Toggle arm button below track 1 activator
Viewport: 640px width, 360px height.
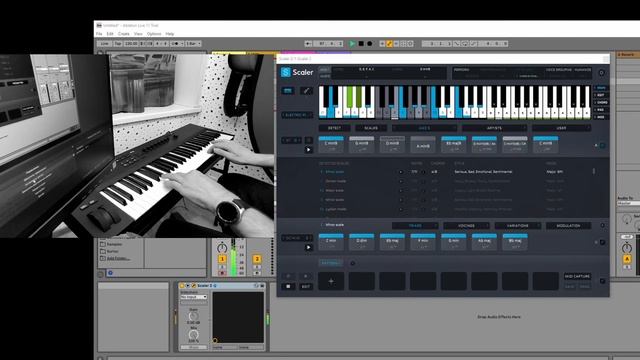[222, 273]
